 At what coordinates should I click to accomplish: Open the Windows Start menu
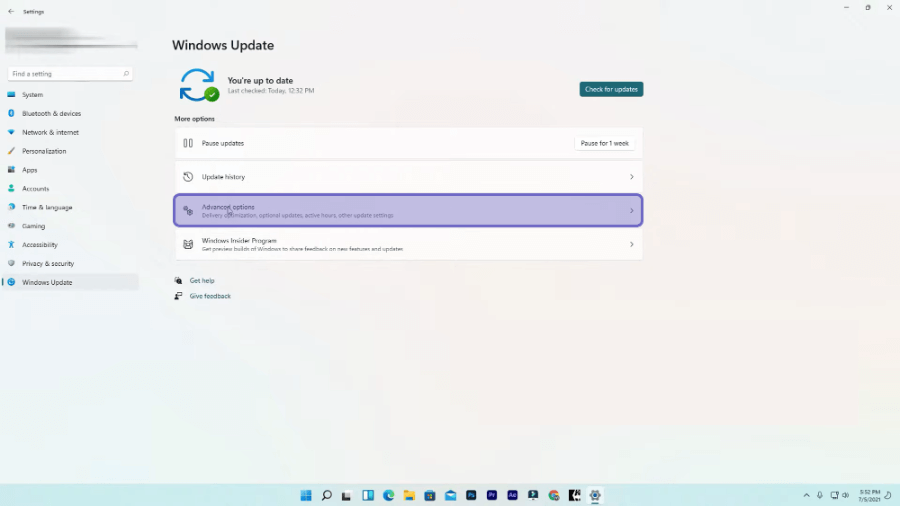306,496
